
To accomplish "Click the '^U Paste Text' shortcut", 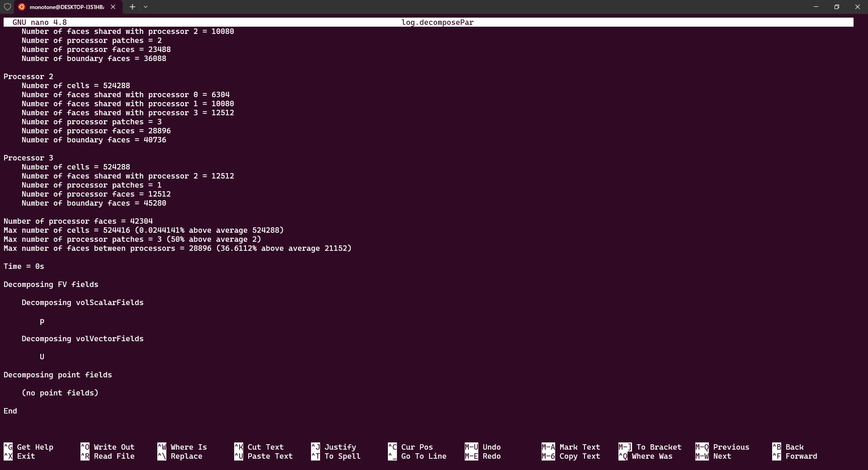I will point(264,456).
